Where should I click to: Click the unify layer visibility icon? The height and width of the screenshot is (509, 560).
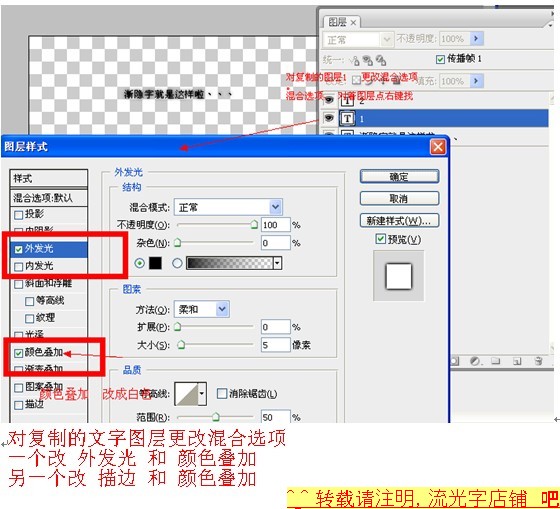(368, 60)
